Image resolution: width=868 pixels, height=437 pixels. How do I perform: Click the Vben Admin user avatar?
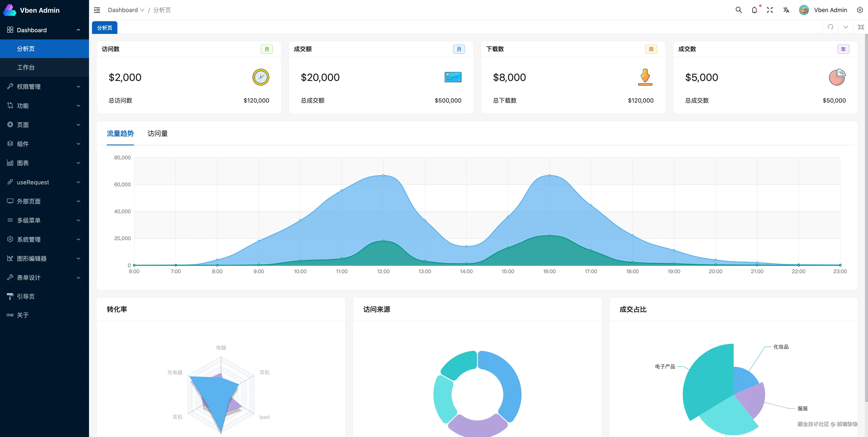click(804, 10)
